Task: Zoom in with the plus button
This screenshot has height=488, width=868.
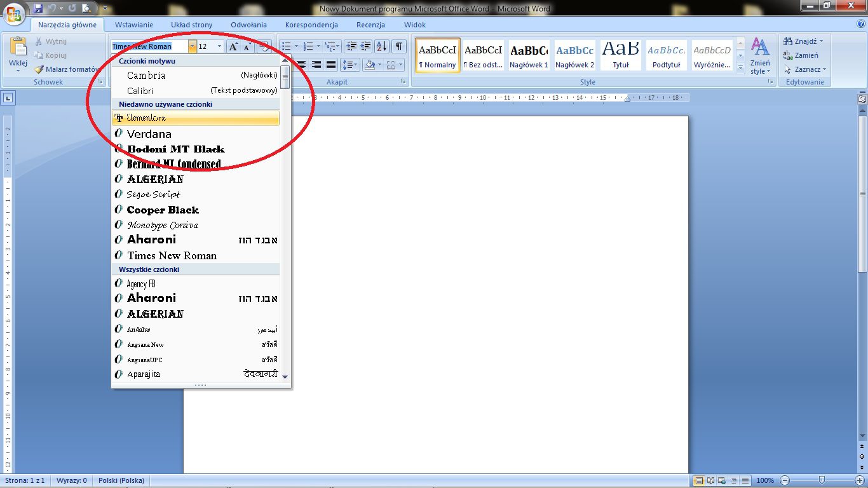Action: coord(860,480)
